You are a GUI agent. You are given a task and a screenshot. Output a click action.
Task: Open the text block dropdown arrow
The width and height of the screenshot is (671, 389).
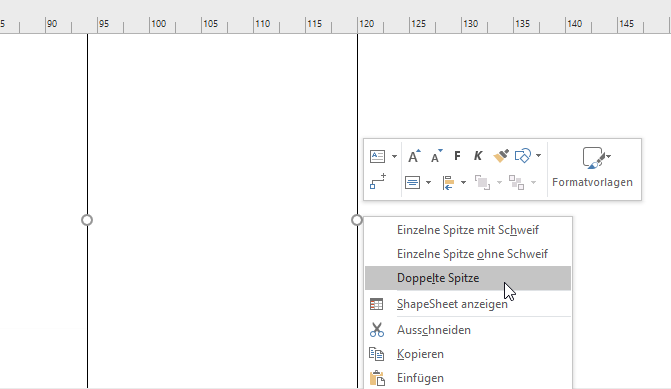[x=394, y=157]
